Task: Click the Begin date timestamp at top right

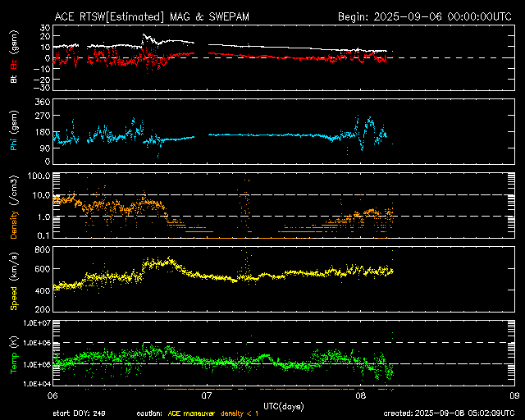Action: click(426, 16)
